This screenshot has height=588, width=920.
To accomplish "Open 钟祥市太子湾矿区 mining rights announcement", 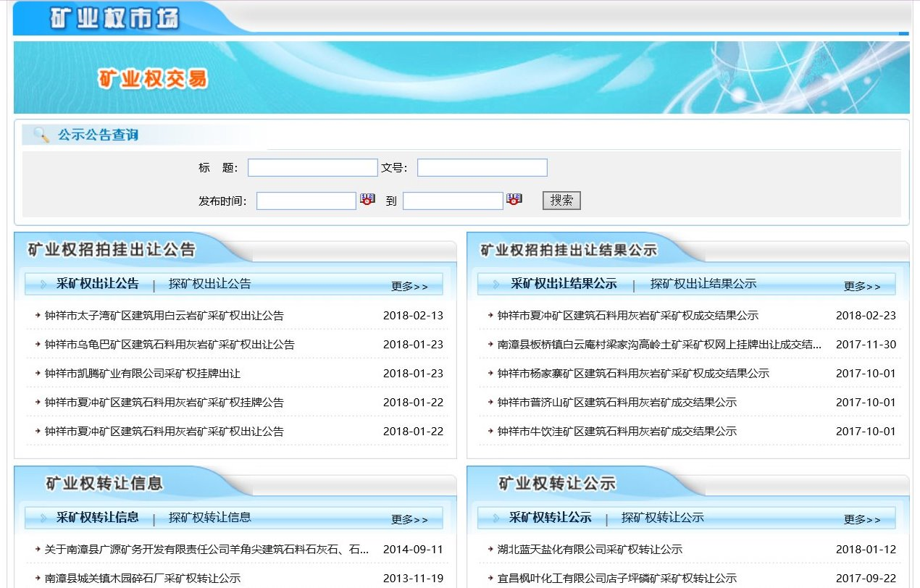I will point(164,316).
